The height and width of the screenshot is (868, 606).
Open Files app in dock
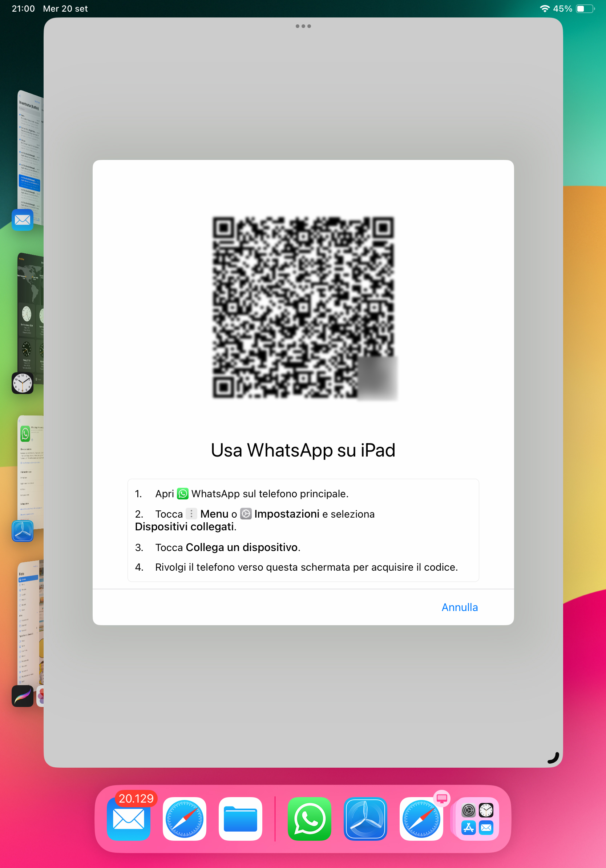(240, 819)
